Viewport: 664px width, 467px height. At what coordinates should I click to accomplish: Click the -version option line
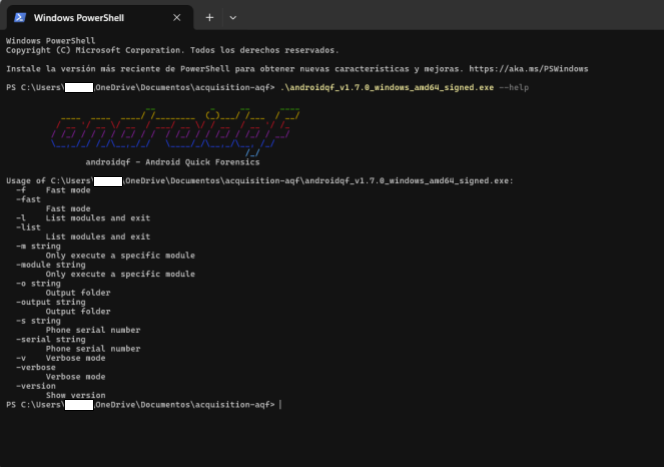pyautogui.click(x=36, y=386)
